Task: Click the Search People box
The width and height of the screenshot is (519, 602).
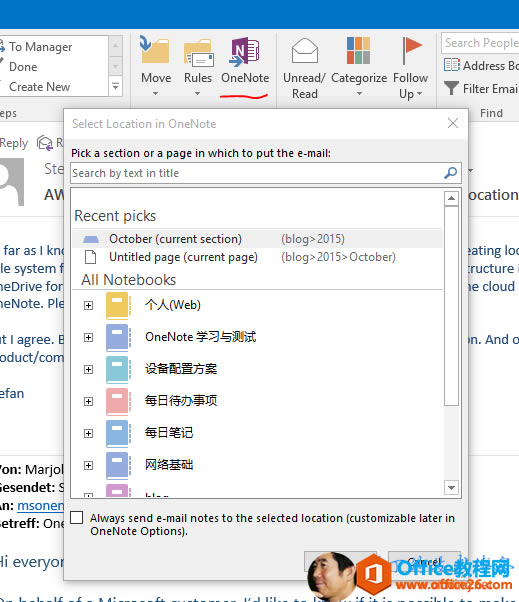Action: tap(480, 43)
